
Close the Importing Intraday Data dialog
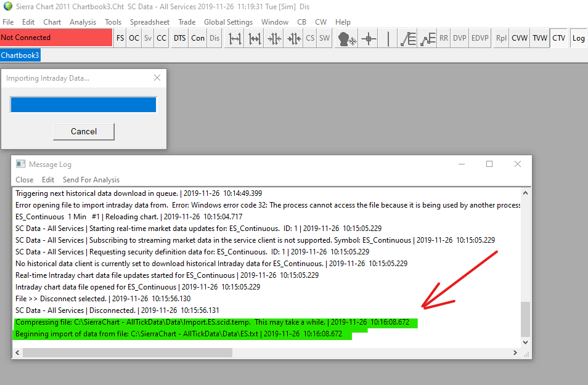(157, 78)
